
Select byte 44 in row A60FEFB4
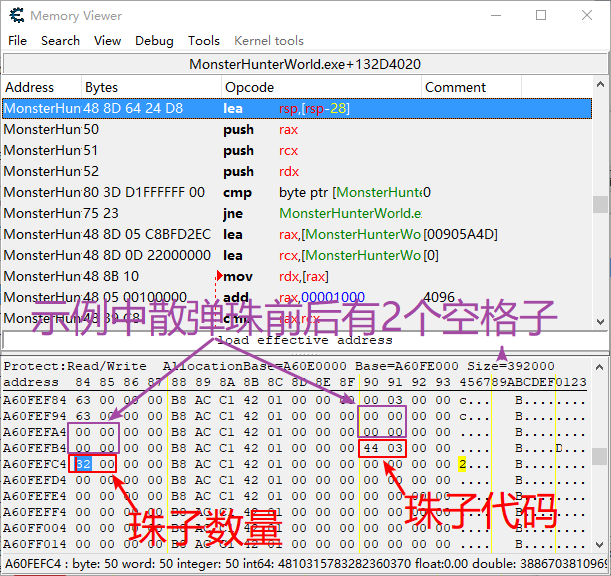(x=371, y=448)
